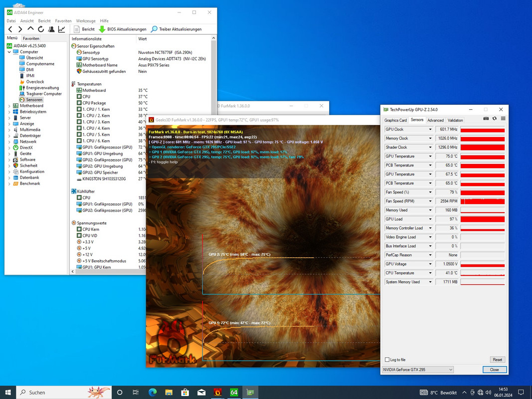532x399 pixels.
Task: Collapse the Computer tree node
Action: pyautogui.click(x=9, y=52)
